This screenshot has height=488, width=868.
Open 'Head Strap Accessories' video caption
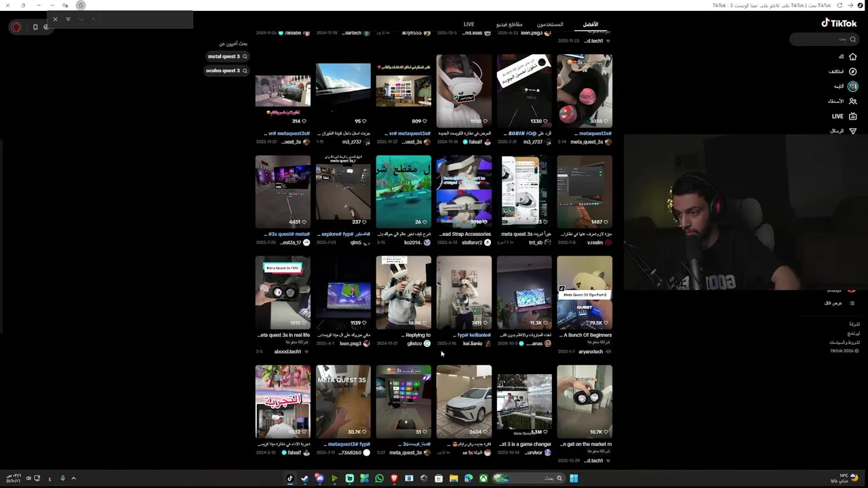pyautogui.click(x=466, y=234)
